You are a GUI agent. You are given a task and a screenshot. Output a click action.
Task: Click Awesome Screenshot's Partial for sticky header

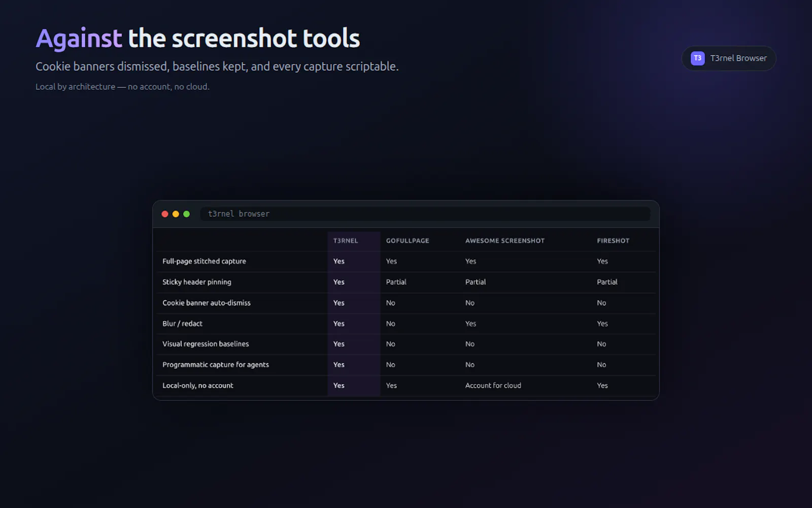pyautogui.click(x=476, y=282)
